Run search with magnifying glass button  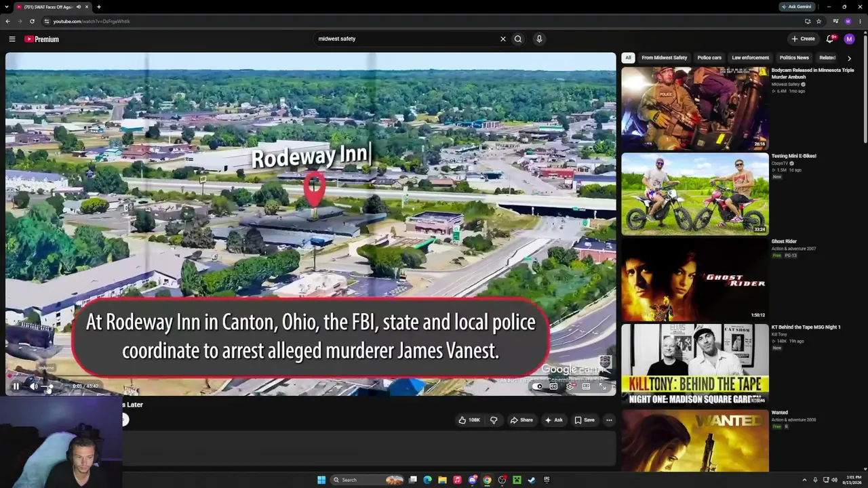518,39
